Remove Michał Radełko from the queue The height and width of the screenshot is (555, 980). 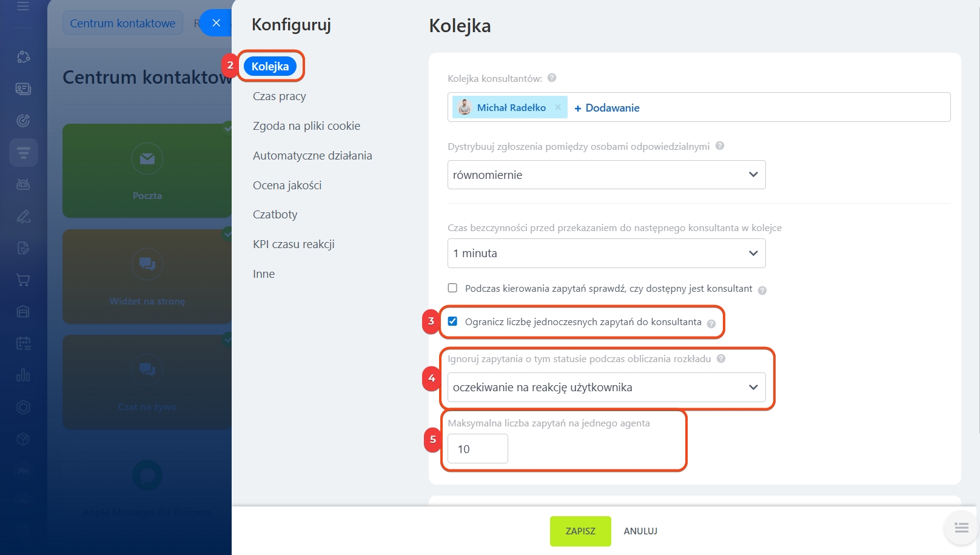coord(558,107)
